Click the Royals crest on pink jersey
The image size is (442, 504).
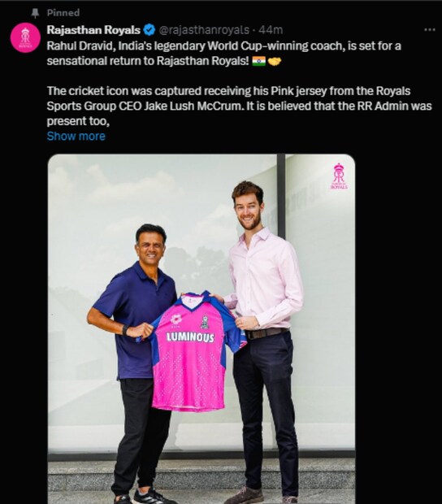tap(205, 322)
